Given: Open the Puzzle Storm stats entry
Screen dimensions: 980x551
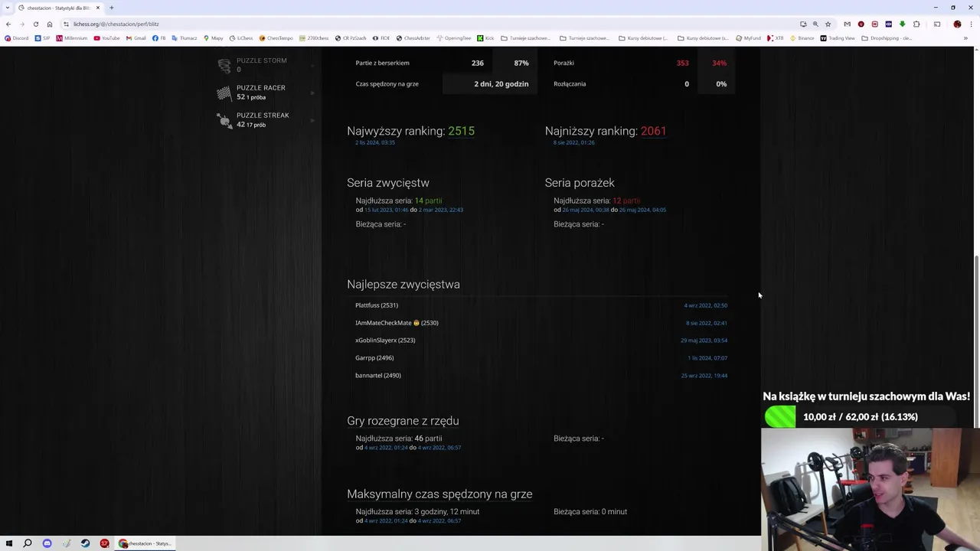Looking at the screenshot, I should tap(266, 65).
